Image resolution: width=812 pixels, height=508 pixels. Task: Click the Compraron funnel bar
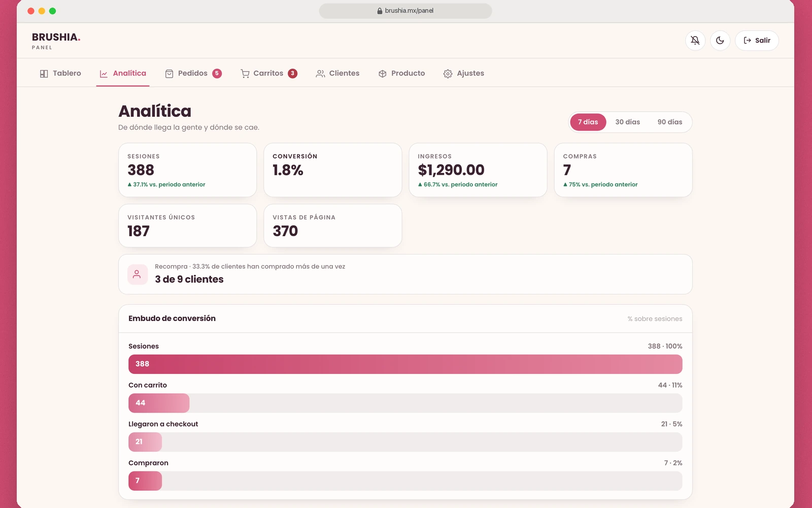coord(405,481)
